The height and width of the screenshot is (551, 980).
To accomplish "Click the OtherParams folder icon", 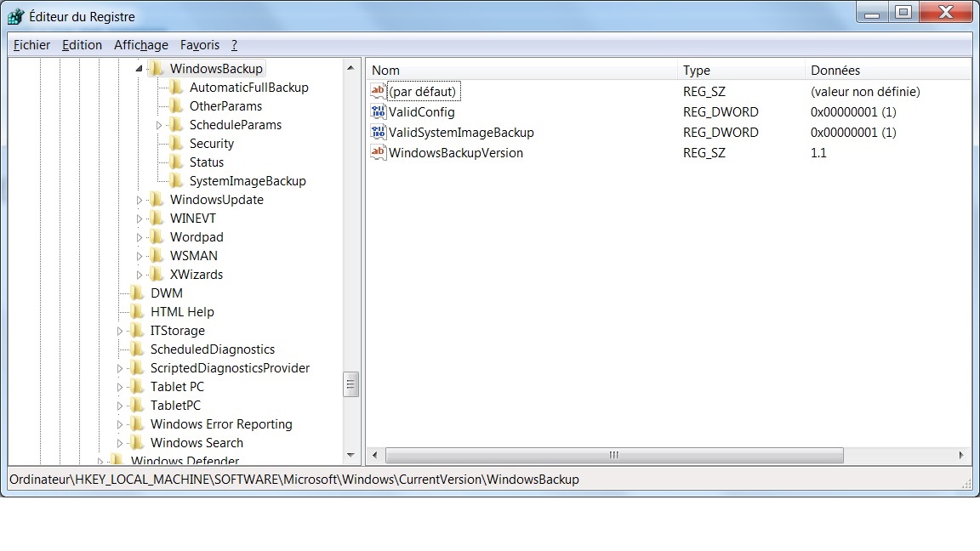I will point(176,105).
